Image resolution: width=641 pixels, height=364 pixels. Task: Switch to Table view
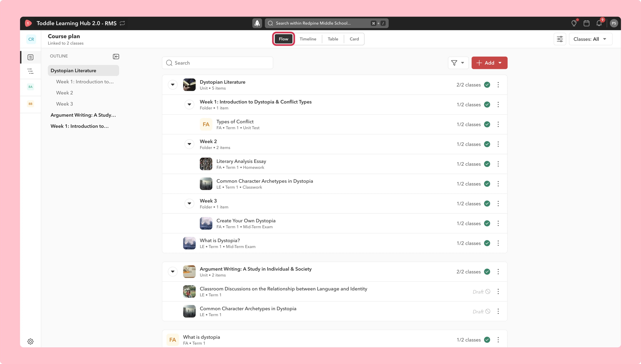coord(333,39)
